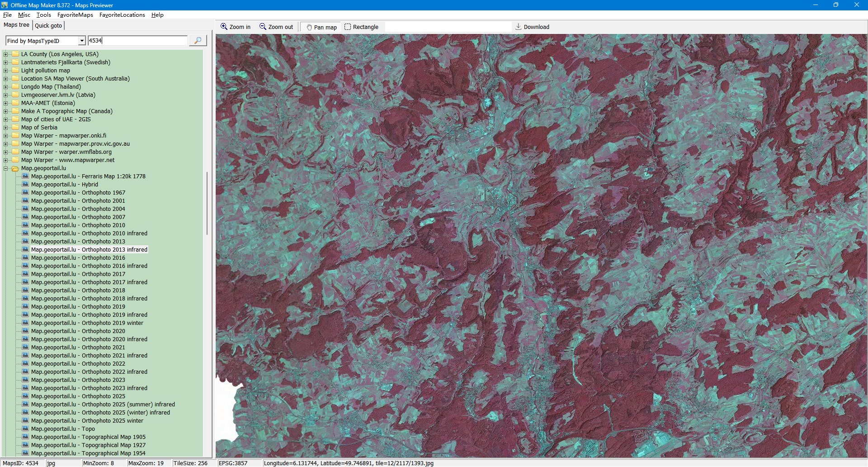This screenshot has width=868, height=467.
Task: Expand the Map of Serbia node
Action: coord(6,128)
